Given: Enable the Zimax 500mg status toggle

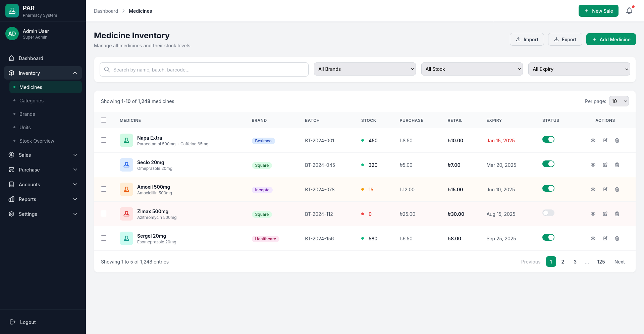Looking at the screenshot, I should pyautogui.click(x=548, y=213).
